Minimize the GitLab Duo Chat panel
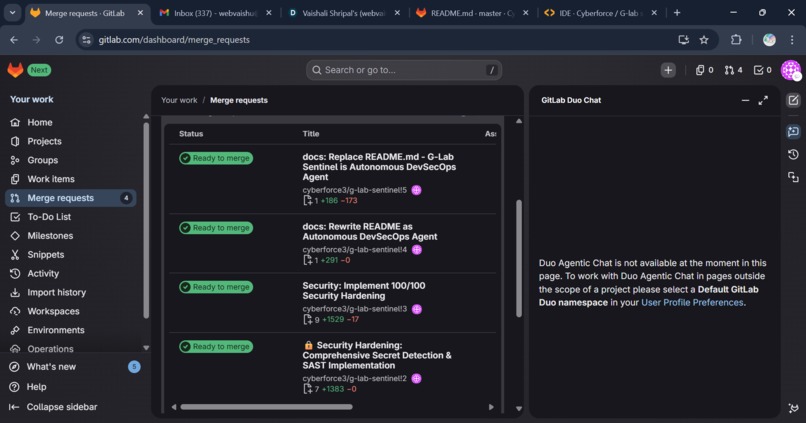The width and height of the screenshot is (806, 423). click(745, 100)
